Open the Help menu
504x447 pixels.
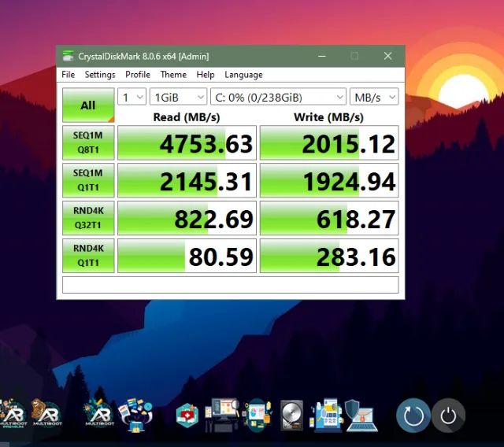coord(205,75)
